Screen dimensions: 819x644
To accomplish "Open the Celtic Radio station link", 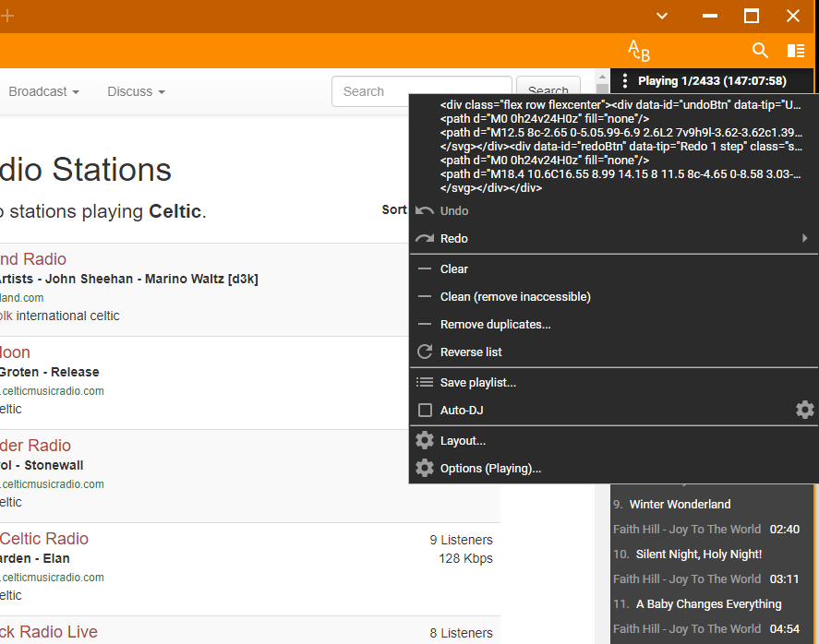I will tap(44, 539).
